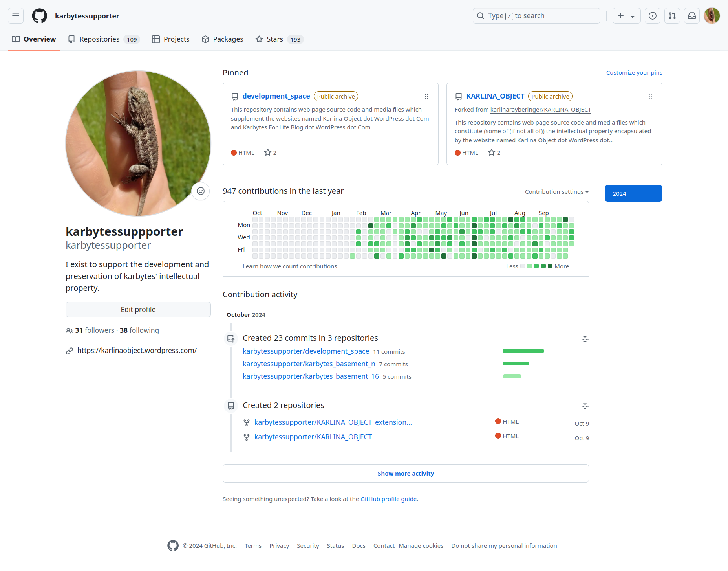The image size is (728, 571).
Task: Click the lightest gray legend square near Less
Action: [523, 266]
